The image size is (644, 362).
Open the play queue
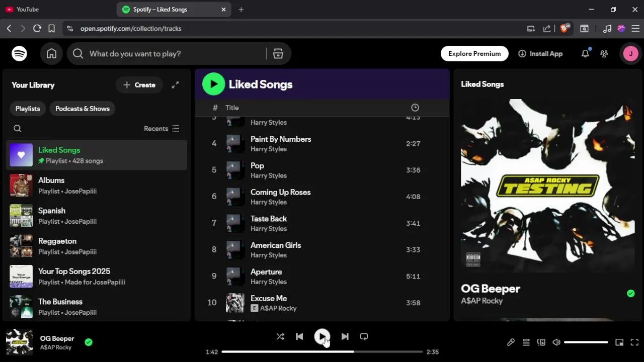click(526, 342)
